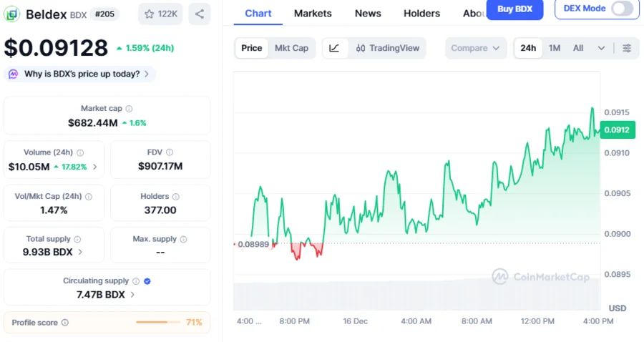Select the Mkt Cap chart view

291,48
